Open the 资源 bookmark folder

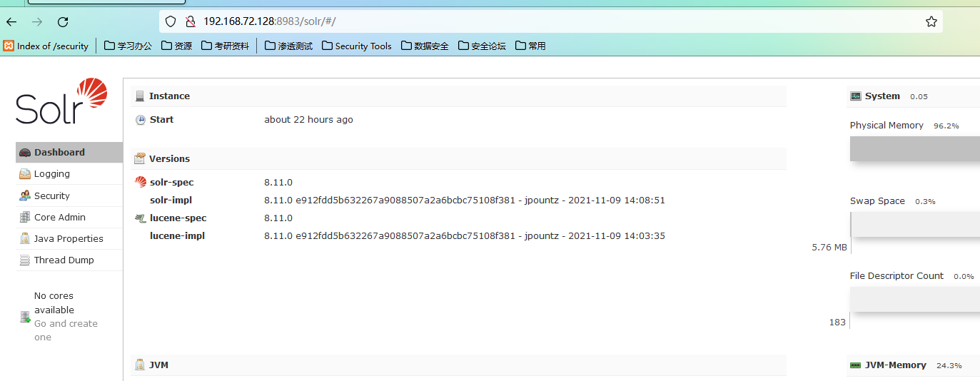[176, 46]
